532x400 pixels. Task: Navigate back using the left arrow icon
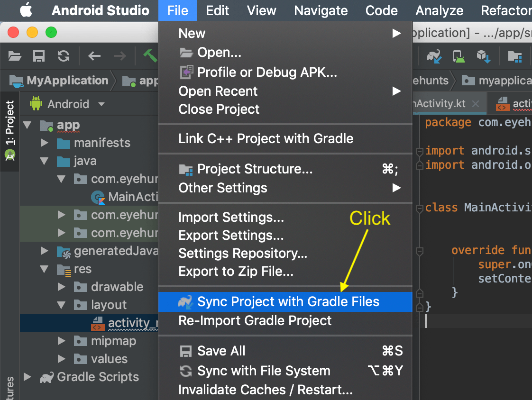[94, 56]
